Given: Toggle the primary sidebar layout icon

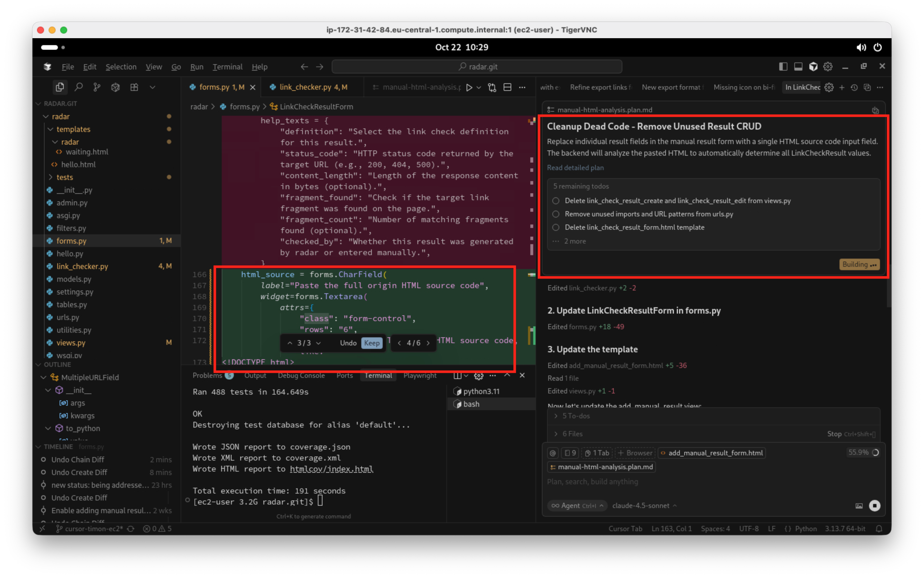Looking at the screenshot, I should (783, 67).
